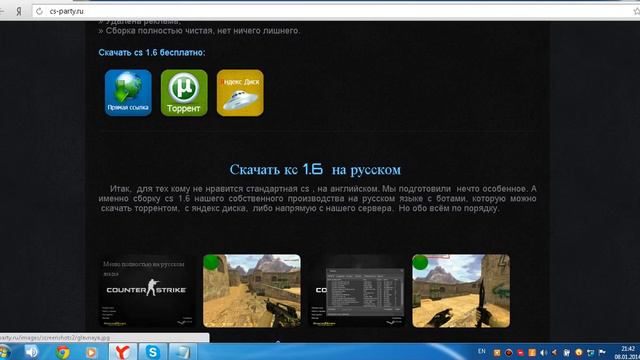The width and height of the screenshot is (640, 360).
Task: Open the orange media player taskbar icon
Action: 91,352
